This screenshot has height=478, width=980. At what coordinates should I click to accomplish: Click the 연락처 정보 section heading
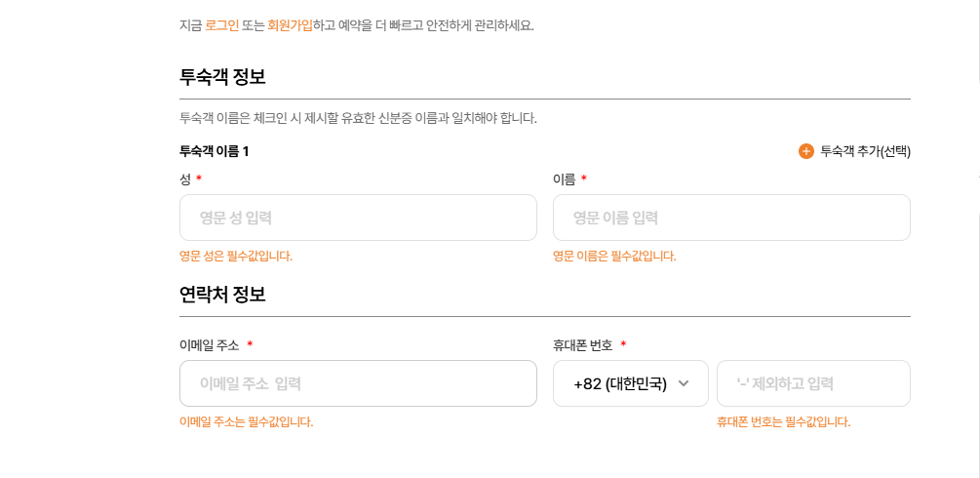[x=222, y=295]
